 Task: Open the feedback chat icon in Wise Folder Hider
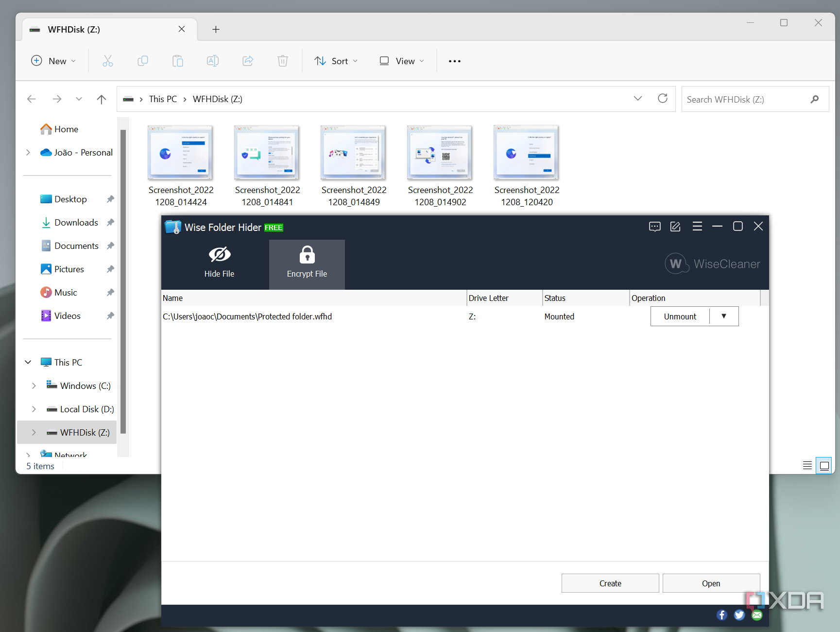(x=654, y=227)
